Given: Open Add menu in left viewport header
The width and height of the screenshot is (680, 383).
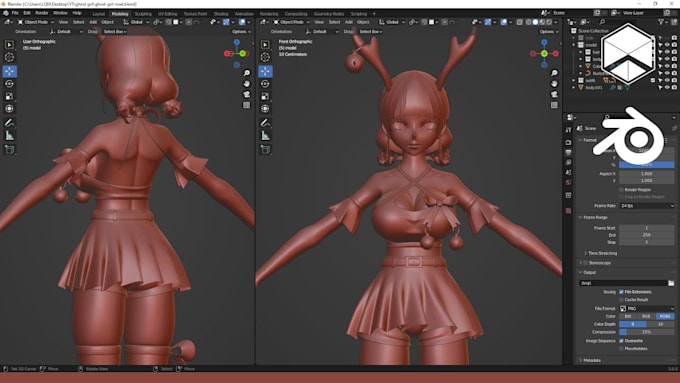Looking at the screenshot, I should [93, 22].
